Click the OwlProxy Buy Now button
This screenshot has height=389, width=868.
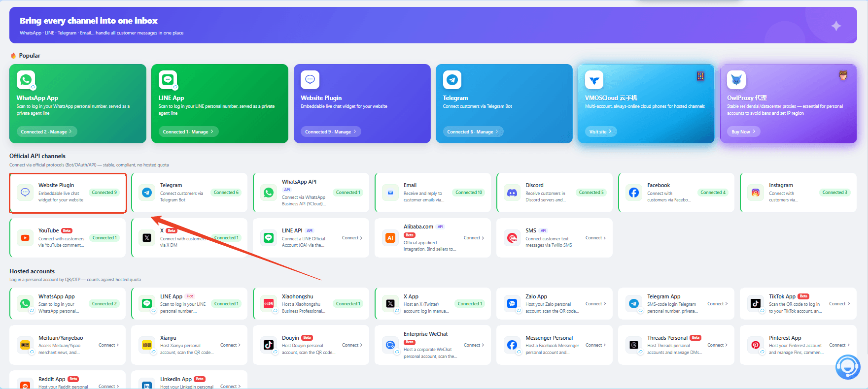[x=744, y=131]
